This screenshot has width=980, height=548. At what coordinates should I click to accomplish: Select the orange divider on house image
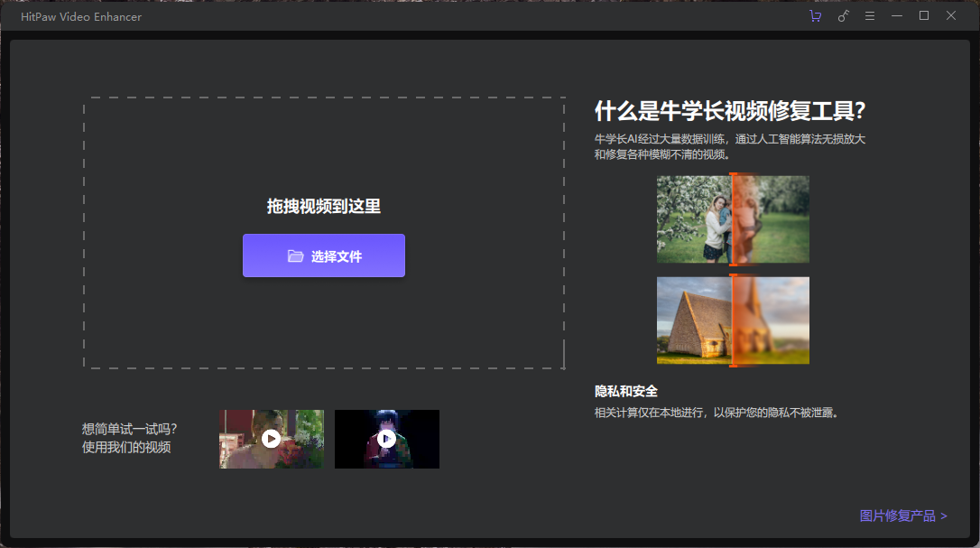coord(733,320)
